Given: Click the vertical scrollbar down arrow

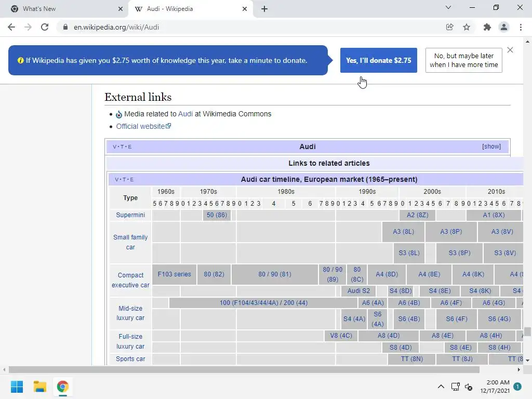Looking at the screenshot, I should point(527,361).
